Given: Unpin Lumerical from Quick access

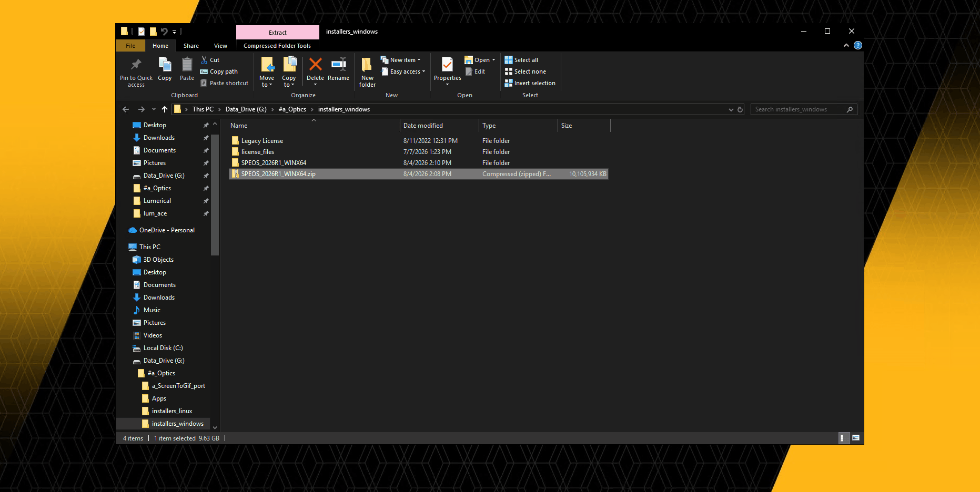Looking at the screenshot, I should (206, 201).
